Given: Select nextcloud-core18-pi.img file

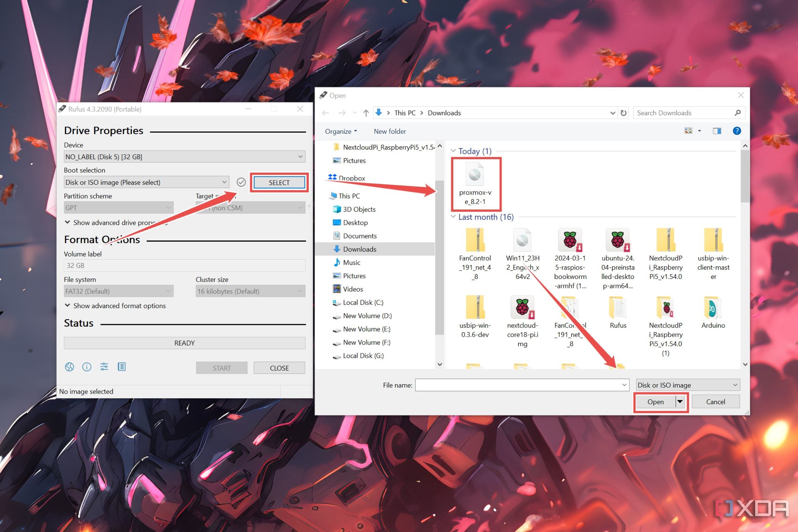Looking at the screenshot, I should coord(522,321).
